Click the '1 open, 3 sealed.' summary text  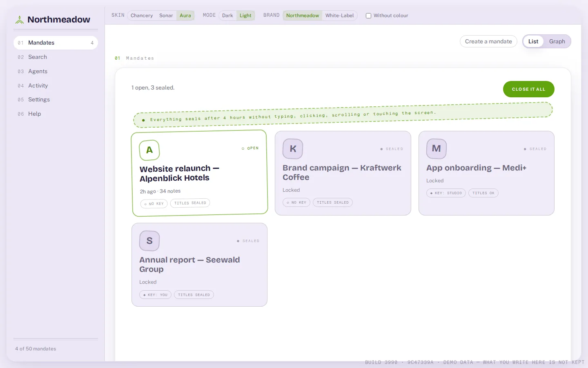tap(153, 88)
